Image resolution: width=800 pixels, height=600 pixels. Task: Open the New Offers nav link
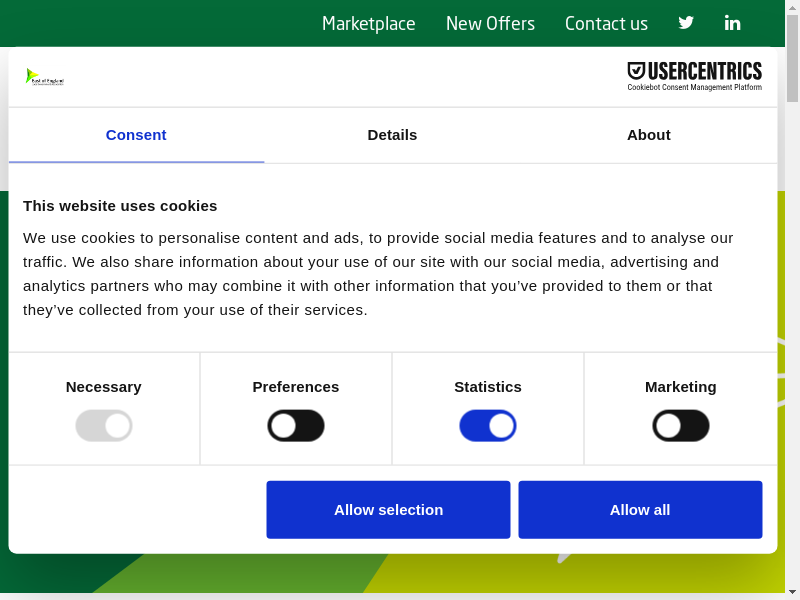[x=490, y=23]
